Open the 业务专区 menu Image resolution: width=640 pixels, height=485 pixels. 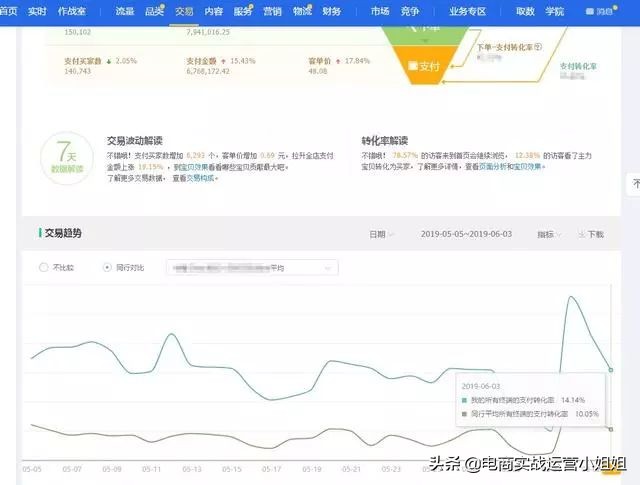pos(467,11)
